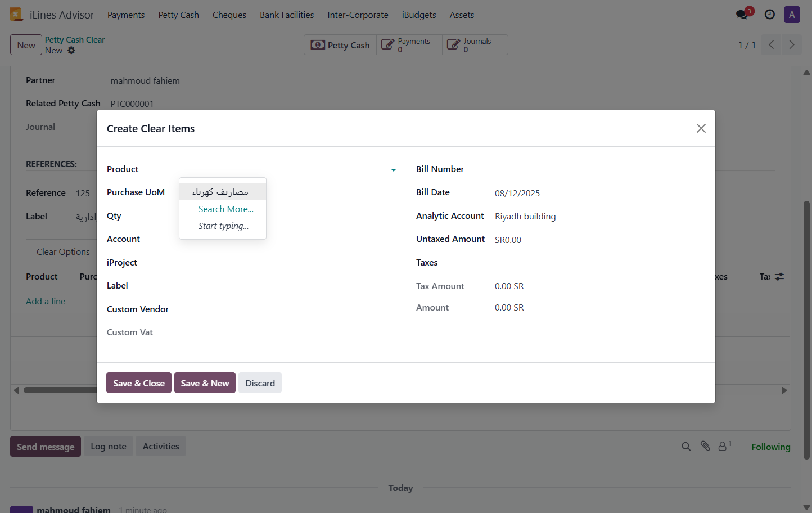
Task: Open the Bank Facilities menu
Action: pos(287,15)
